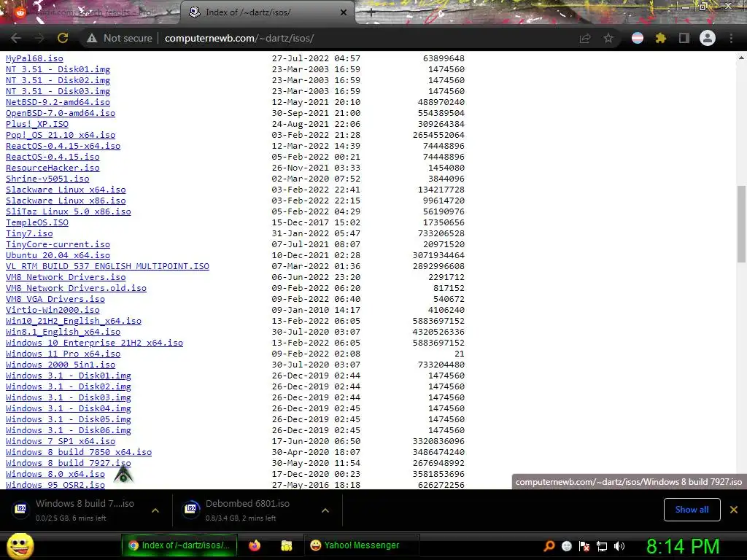The height and width of the screenshot is (560, 747).
Task: Click the search magnifier tray icon
Action: [549, 546]
